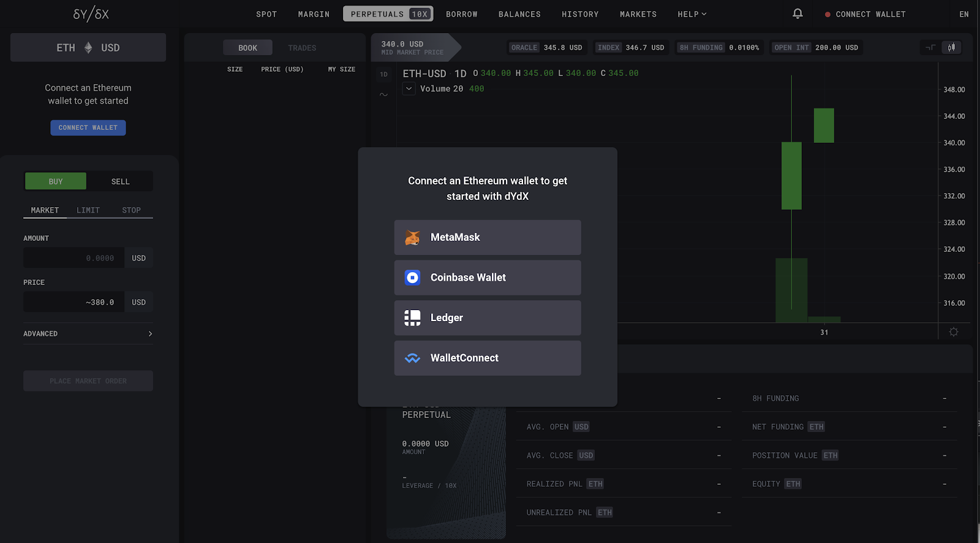Open the ETH-USD market pair selector
The image size is (980, 543).
point(88,48)
